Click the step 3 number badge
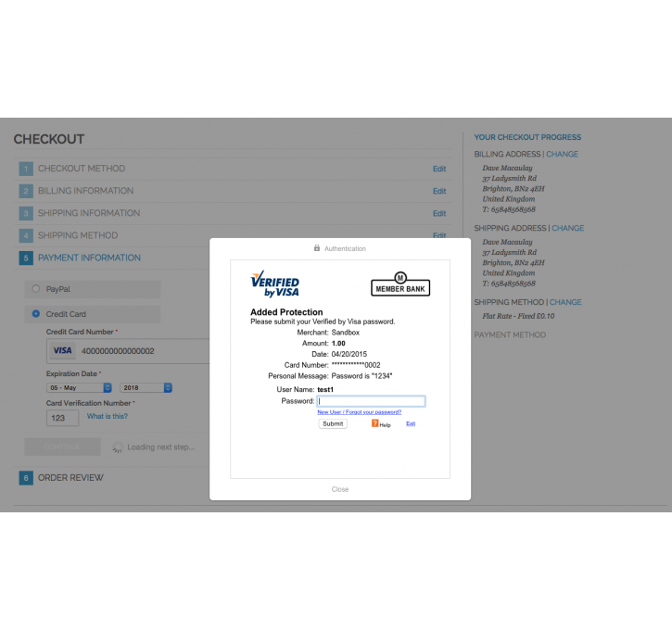 (x=26, y=213)
